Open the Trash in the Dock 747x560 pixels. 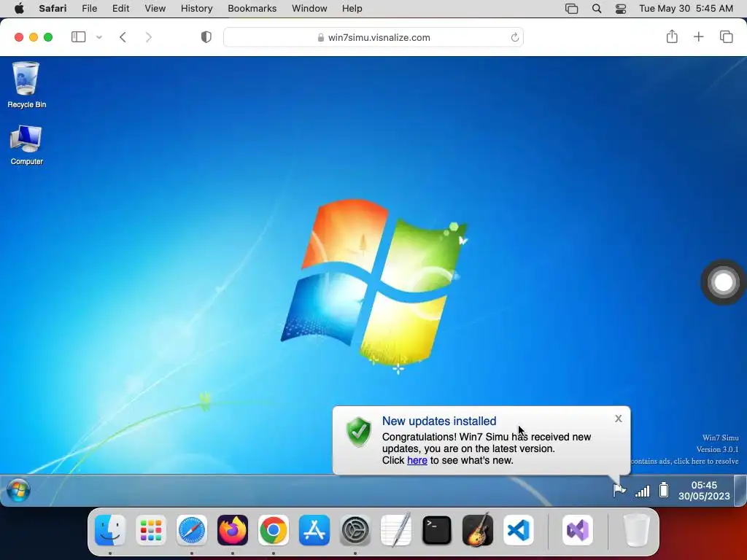[x=637, y=530]
